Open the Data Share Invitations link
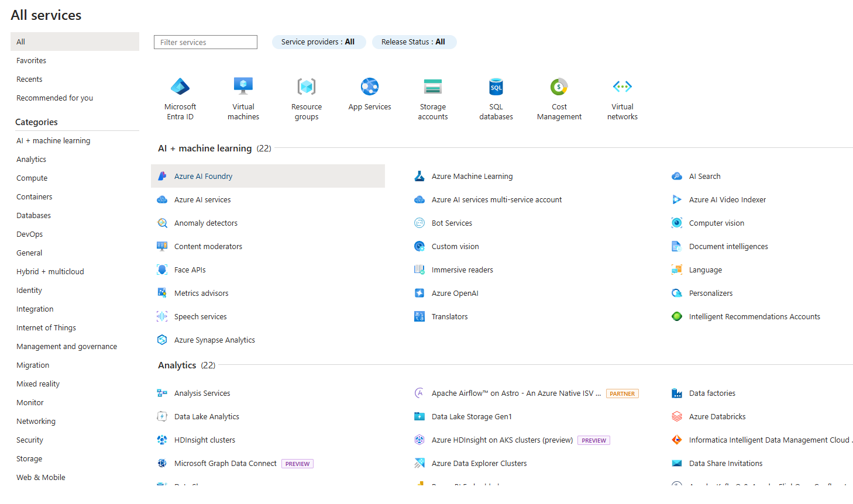This screenshot has width=853, height=504. click(725, 463)
